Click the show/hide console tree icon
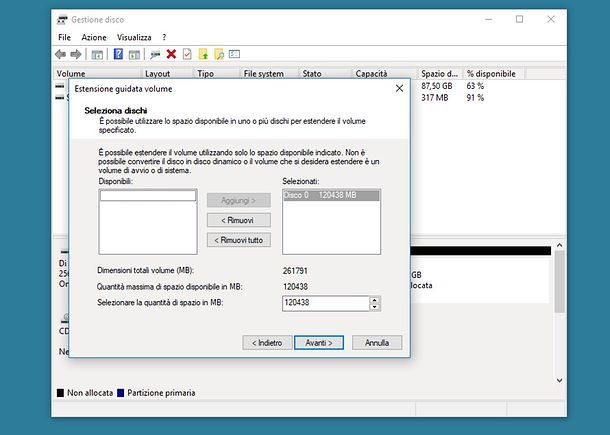This screenshot has height=435, width=610. 98,54
